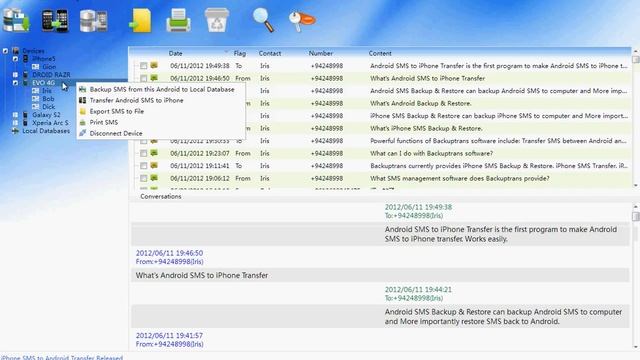Click the '2012/06/11 19:46:50' conversation timestamp
This screenshot has width=640, height=360.
pos(169,253)
